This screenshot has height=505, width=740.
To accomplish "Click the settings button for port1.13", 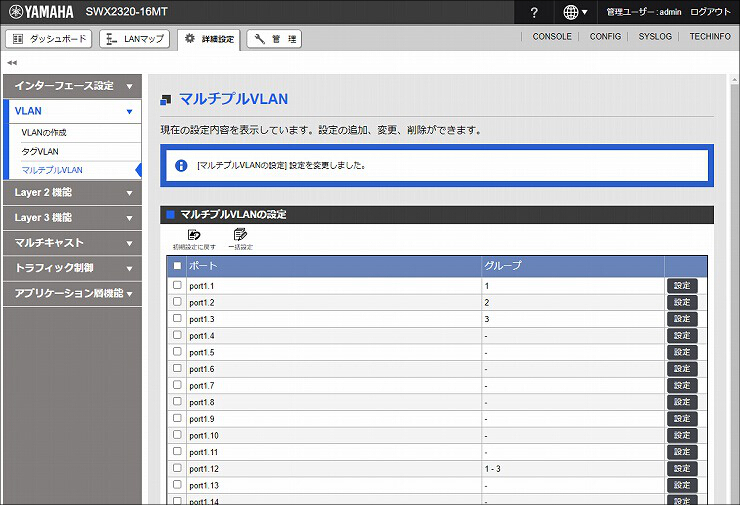I will point(682,485).
